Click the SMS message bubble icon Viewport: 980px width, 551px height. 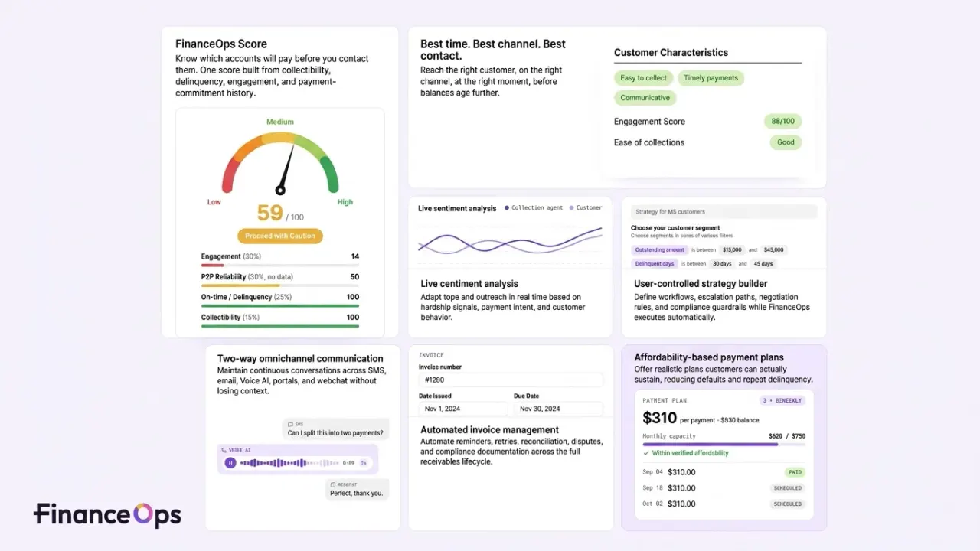click(x=291, y=424)
